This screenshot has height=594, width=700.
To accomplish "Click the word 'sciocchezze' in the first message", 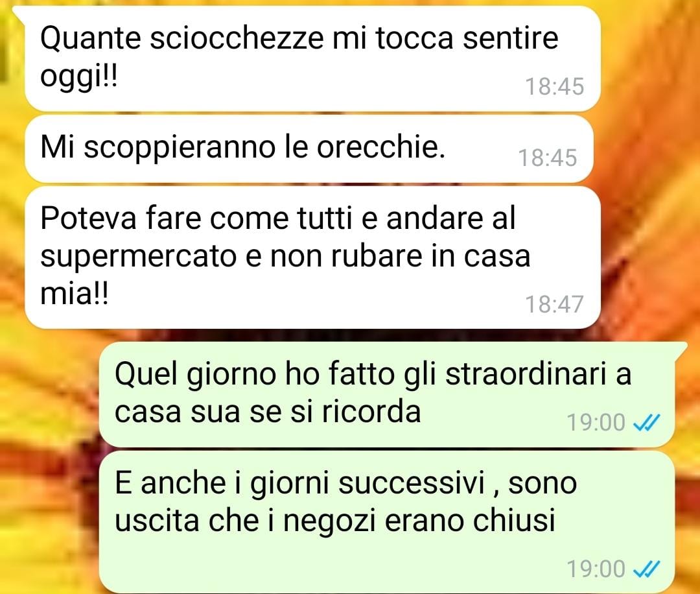I will click(x=236, y=38).
